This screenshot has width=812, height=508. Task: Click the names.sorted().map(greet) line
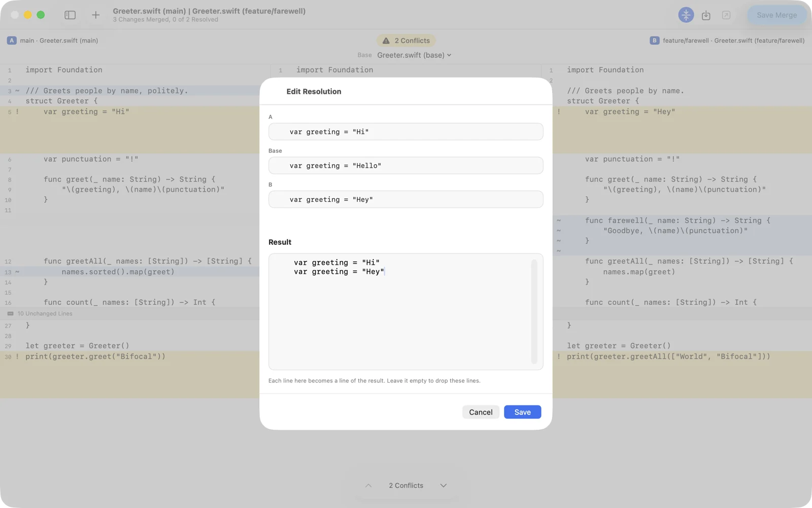118,272
